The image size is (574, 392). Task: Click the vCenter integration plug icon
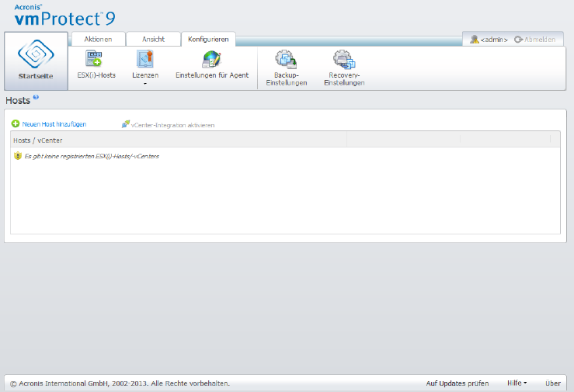[126, 124]
